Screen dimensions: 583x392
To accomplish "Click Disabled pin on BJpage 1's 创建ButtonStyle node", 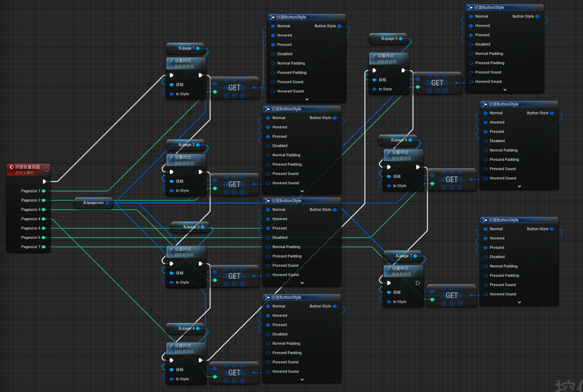I will pos(273,54).
